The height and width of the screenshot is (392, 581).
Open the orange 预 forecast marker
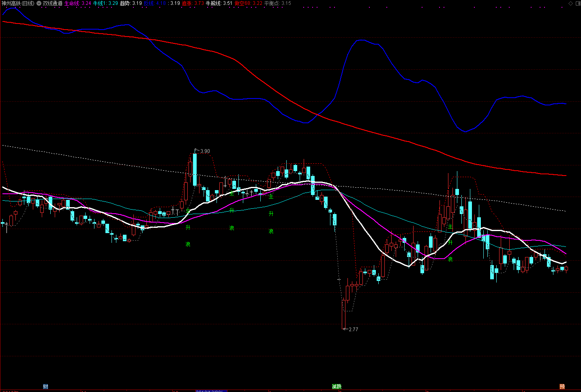[562, 387]
